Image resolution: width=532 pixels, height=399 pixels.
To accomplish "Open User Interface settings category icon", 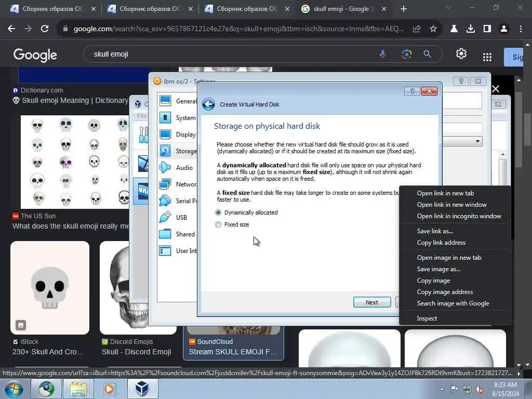I will (x=165, y=250).
